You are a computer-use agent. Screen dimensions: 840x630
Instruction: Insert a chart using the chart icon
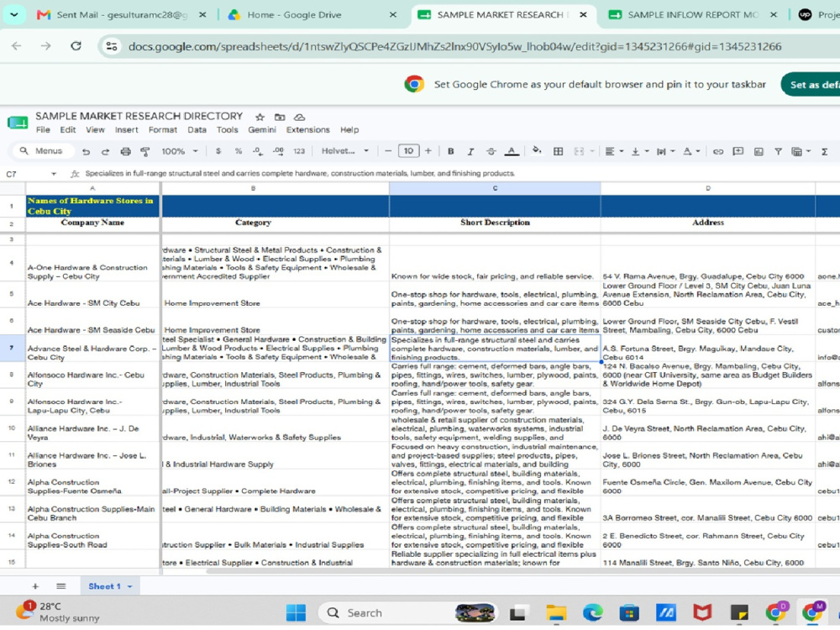tap(759, 151)
